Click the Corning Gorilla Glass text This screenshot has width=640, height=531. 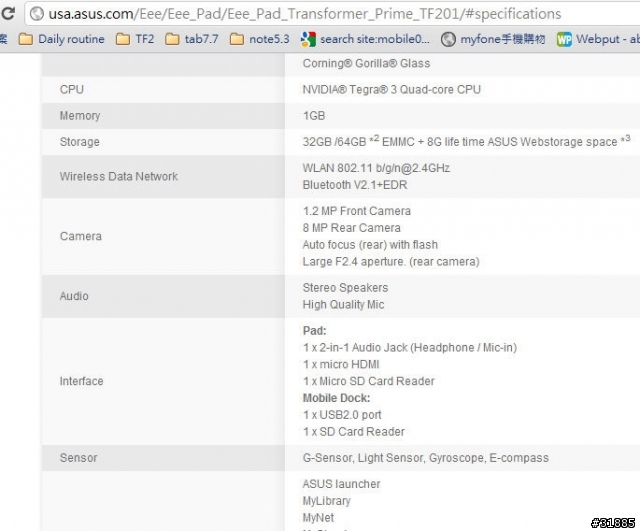pos(366,63)
